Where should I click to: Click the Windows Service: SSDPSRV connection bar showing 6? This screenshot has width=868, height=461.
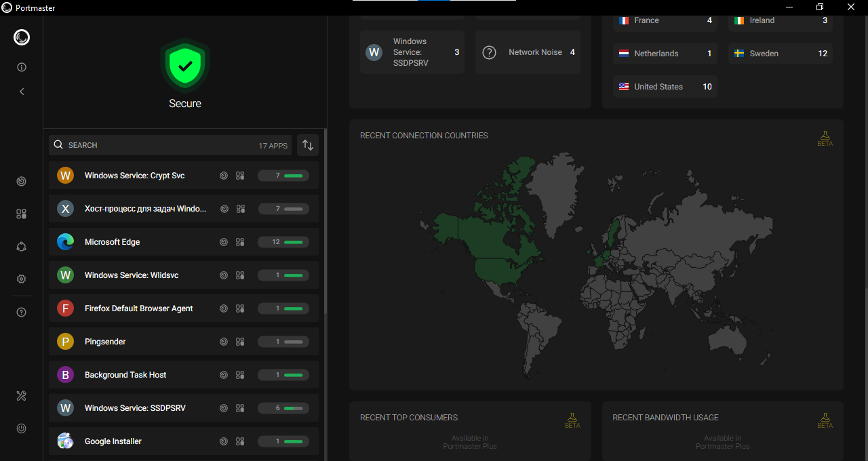click(283, 408)
